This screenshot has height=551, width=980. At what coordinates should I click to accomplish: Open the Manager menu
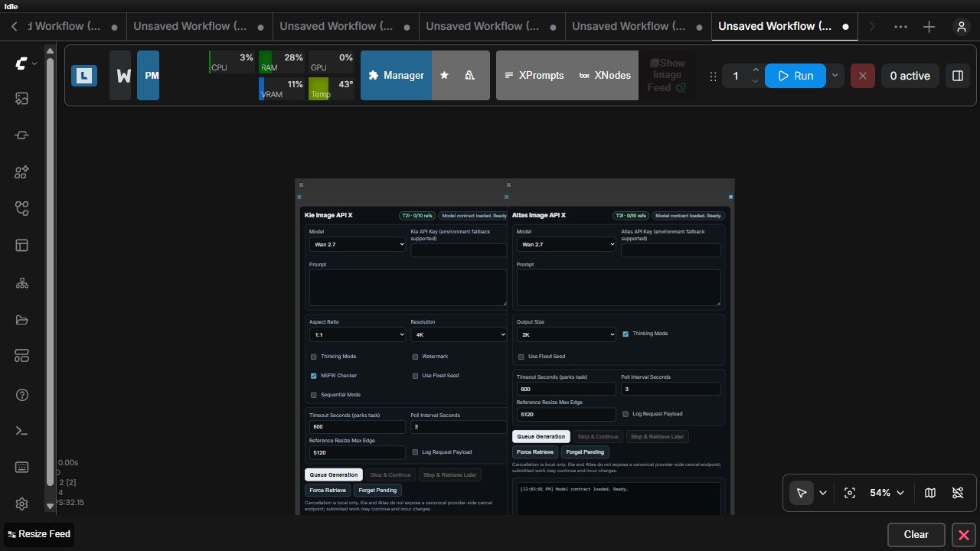396,75
